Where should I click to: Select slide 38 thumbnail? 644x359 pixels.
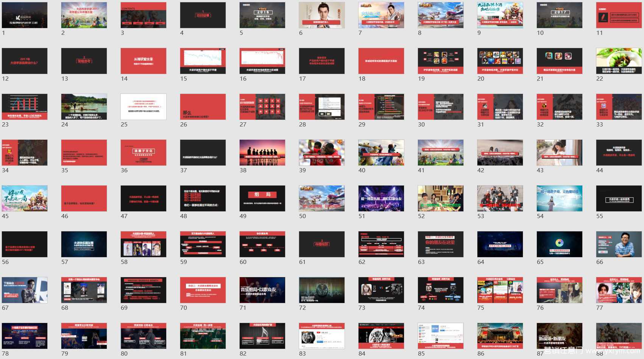(x=262, y=153)
